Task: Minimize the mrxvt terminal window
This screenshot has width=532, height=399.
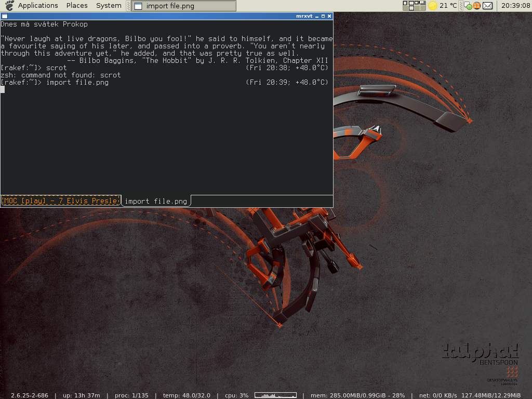Action: tap(317, 16)
